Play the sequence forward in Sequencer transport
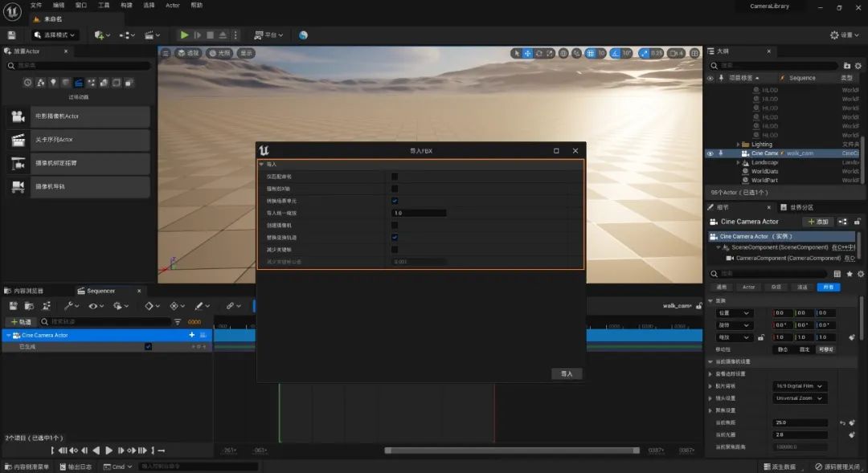The width and height of the screenshot is (868, 473). pos(109,451)
